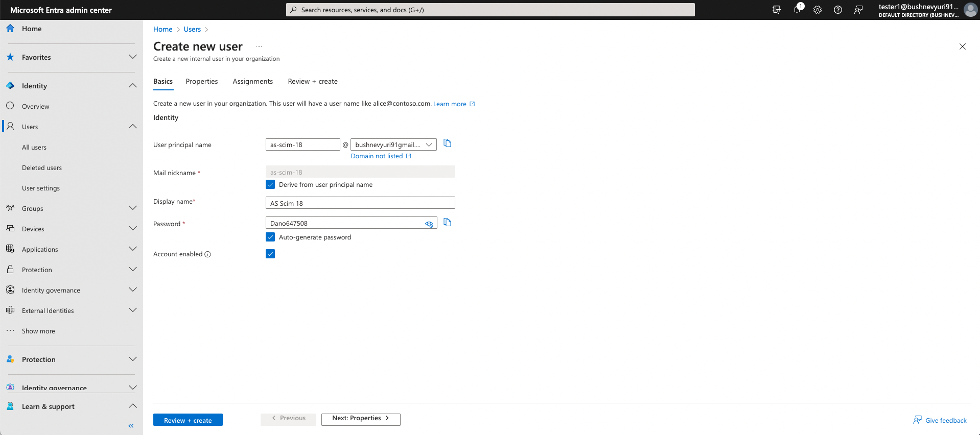The height and width of the screenshot is (435, 980).
Task: Click the header feedback person icon
Action: click(x=858, y=10)
